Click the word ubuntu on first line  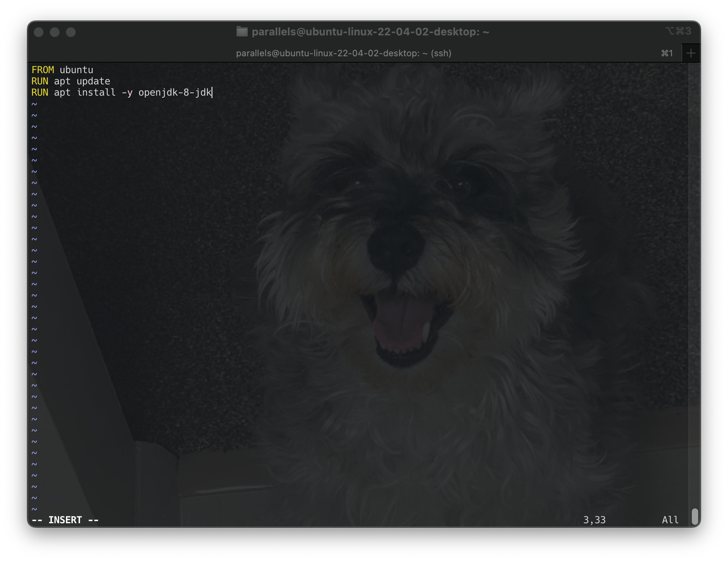76,70
